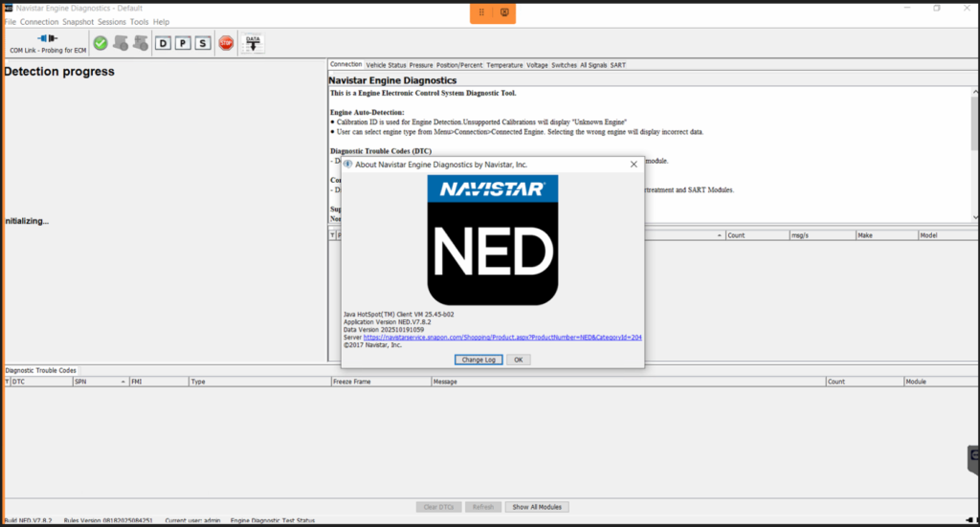Viewport: 980px width, 527px height.
Task: Open the Tools menu
Action: [140, 21]
